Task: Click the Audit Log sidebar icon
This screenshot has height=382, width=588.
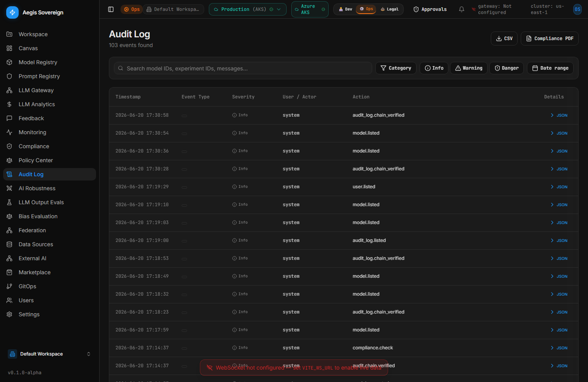Action: point(9,174)
